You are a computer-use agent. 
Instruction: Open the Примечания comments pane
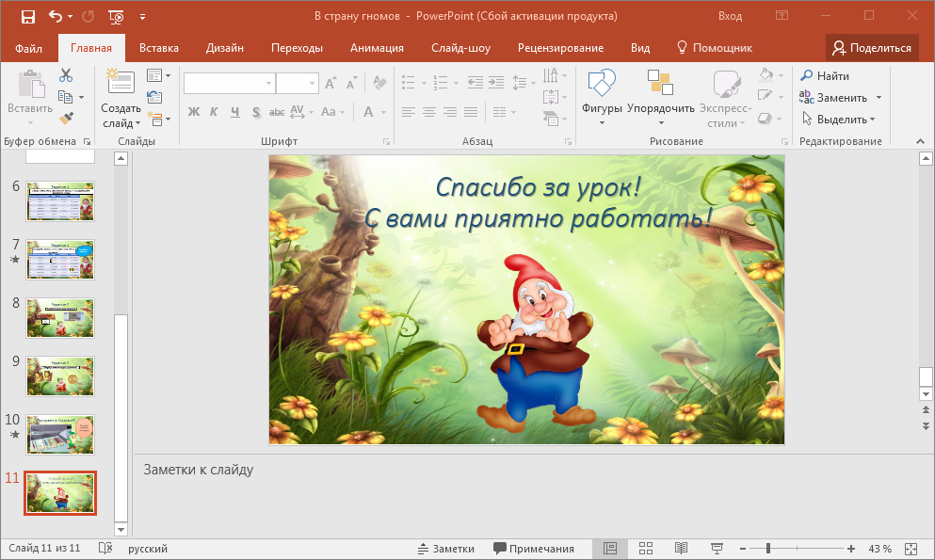tap(534, 549)
